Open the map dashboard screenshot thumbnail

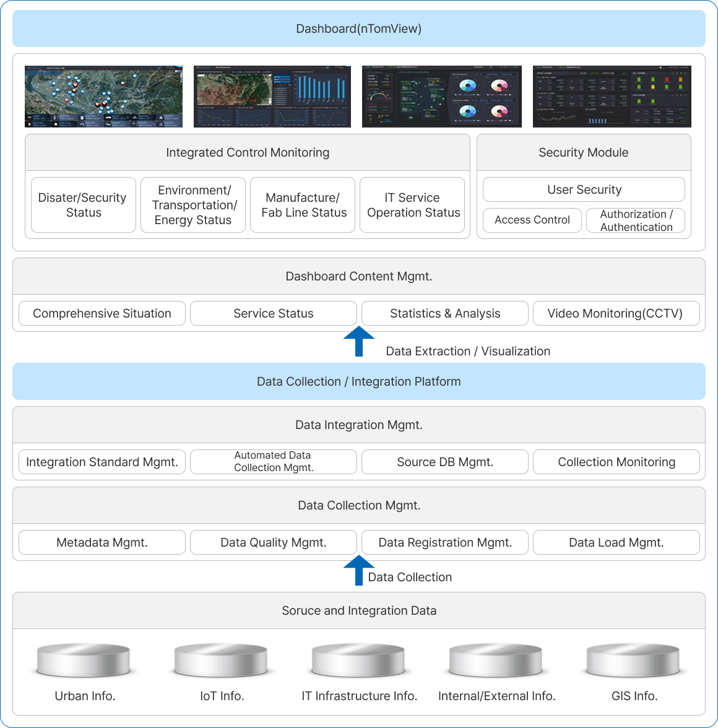pyautogui.click(x=103, y=97)
